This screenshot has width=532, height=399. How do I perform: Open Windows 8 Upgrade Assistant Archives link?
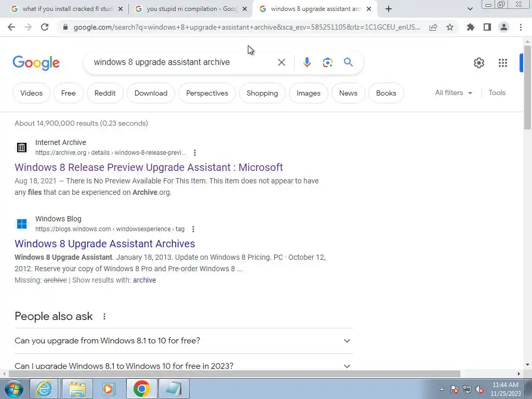[x=105, y=244]
